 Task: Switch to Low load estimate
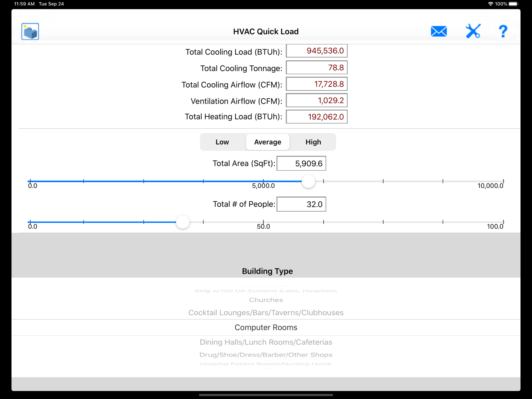tap(222, 142)
